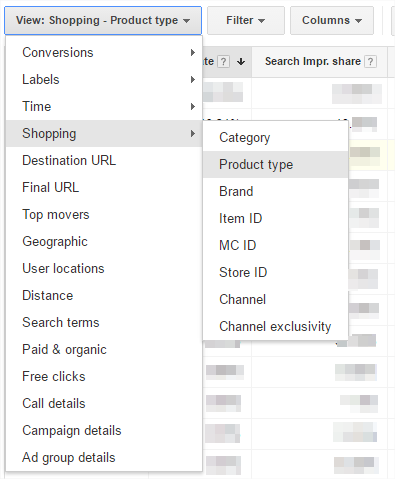The image size is (395, 479).
Task: Sort by Search Impr. share column
Action: pos(313,61)
